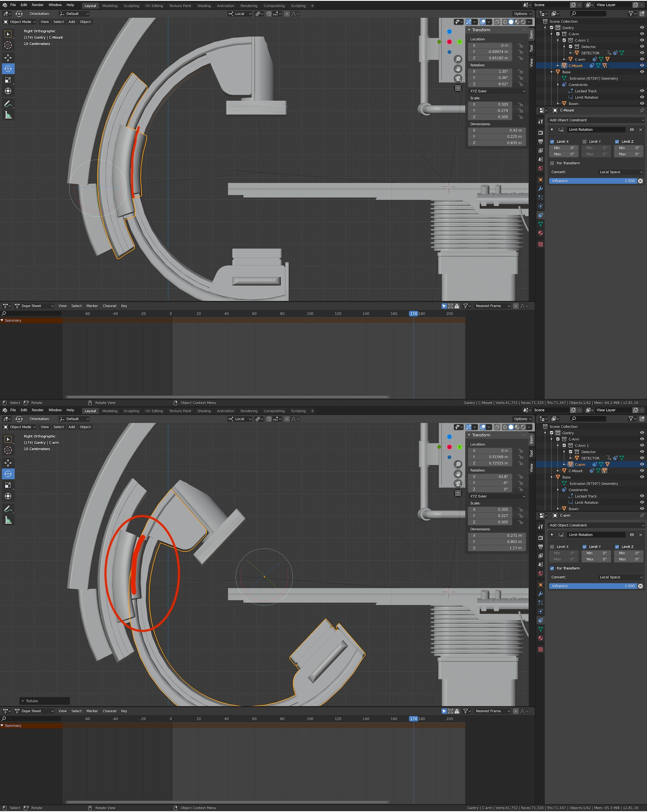Click frame 174 marker in upper Dope Sheet
This screenshot has width=647, height=812.
[413, 314]
